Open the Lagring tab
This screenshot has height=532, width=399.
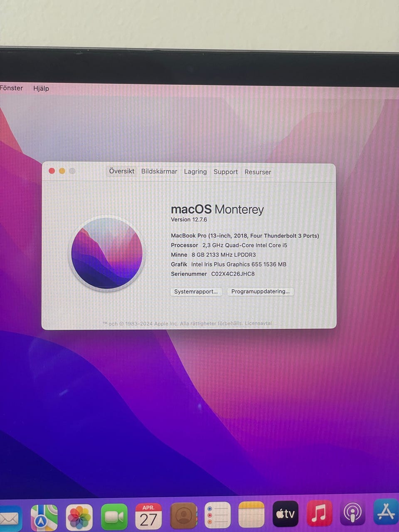pyautogui.click(x=195, y=172)
